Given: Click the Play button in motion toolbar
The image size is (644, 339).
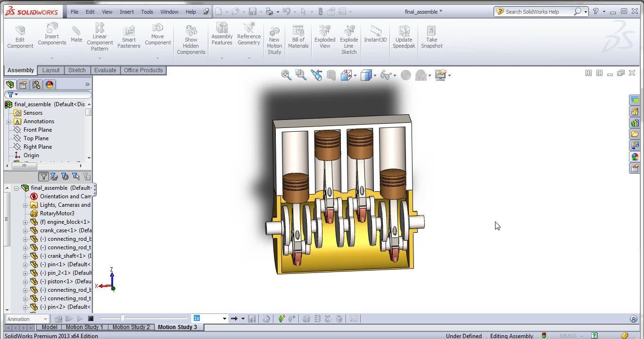Looking at the screenshot, I should click(x=80, y=319).
